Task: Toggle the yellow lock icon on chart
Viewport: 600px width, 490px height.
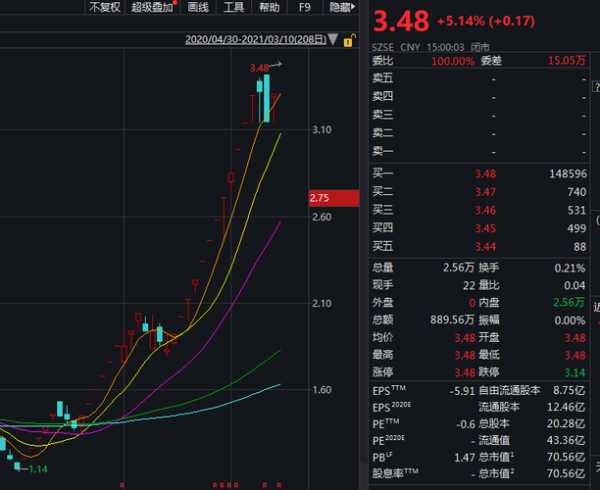Action: tap(349, 40)
